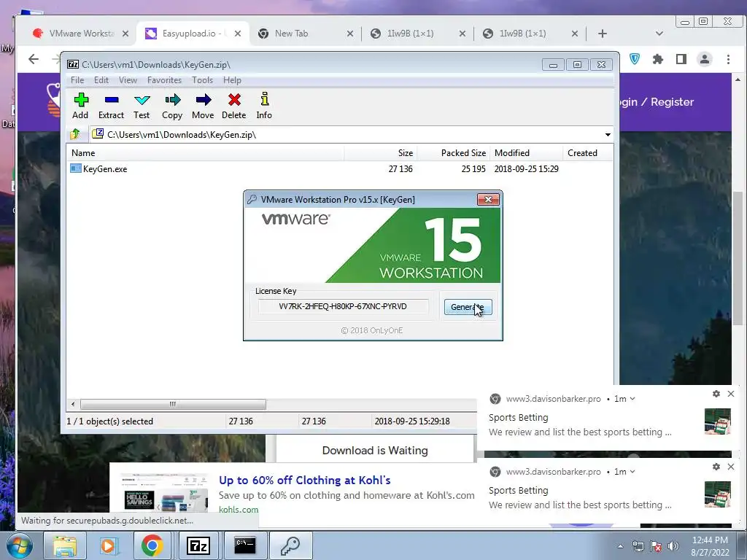Click the kohls.com ad URL

click(x=239, y=509)
